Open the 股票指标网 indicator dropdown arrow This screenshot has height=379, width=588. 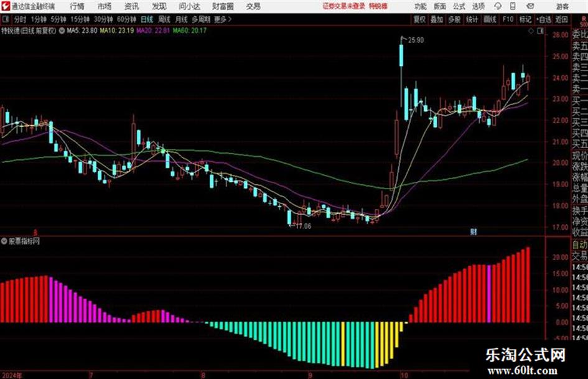tap(4, 241)
